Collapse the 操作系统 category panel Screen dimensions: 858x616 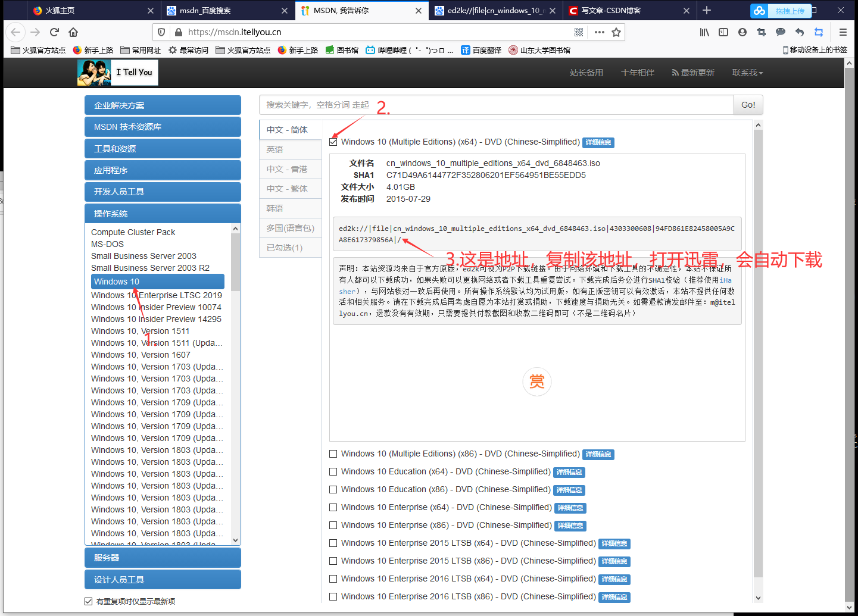[x=163, y=214]
